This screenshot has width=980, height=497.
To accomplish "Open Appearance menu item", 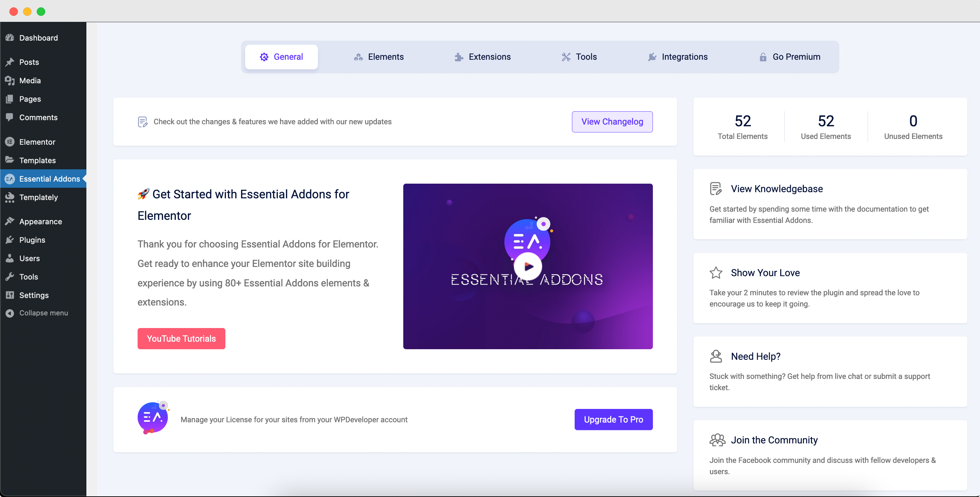I will click(43, 221).
